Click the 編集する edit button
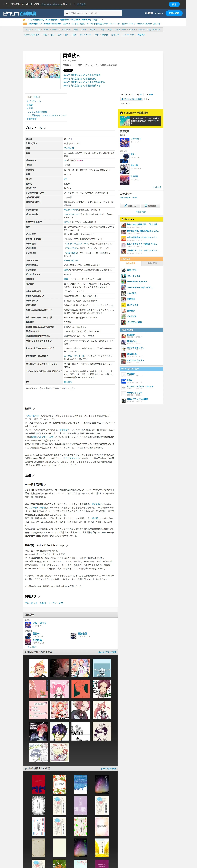Viewport: 197px width, 868px height. pos(130,206)
